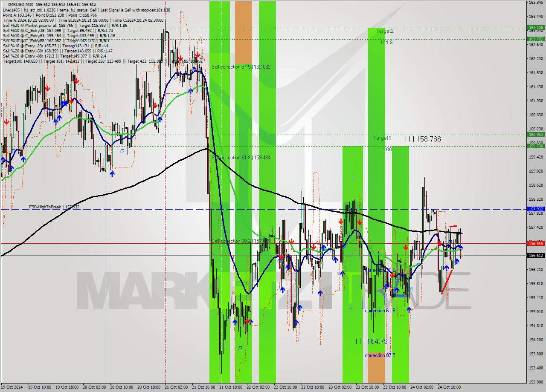Click the green 160.053 price tag
The height and width of the screenshot is (392, 546).
pyautogui.click(x=535, y=134)
